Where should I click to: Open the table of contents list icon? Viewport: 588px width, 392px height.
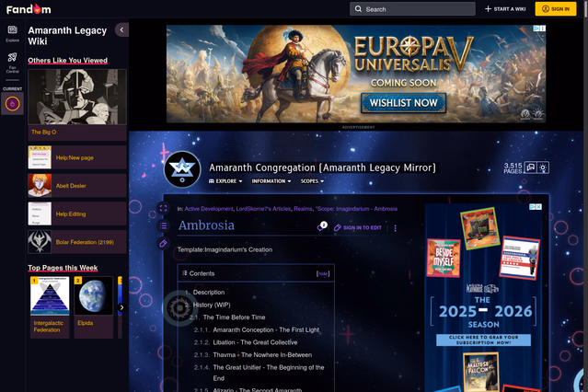coord(163,226)
